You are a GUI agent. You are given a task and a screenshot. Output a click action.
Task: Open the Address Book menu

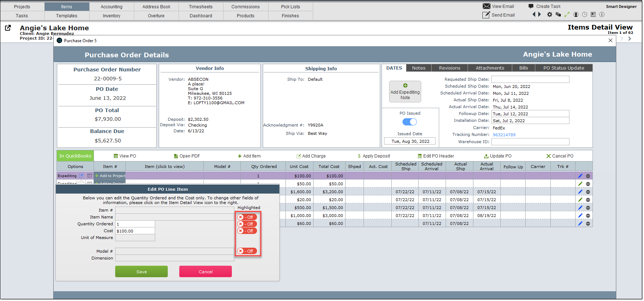pos(156,6)
